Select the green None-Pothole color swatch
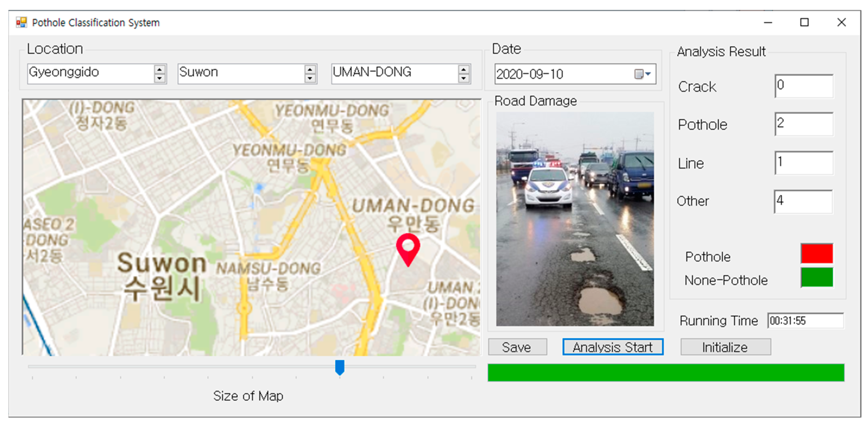 pyautogui.click(x=817, y=278)
